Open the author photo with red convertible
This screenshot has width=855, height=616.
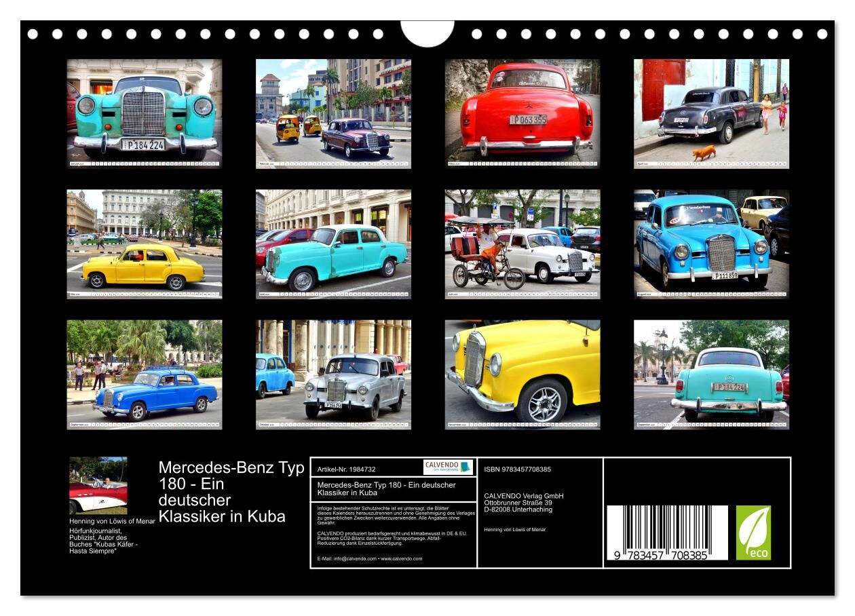pyautogui.click(x=98, y=486)
